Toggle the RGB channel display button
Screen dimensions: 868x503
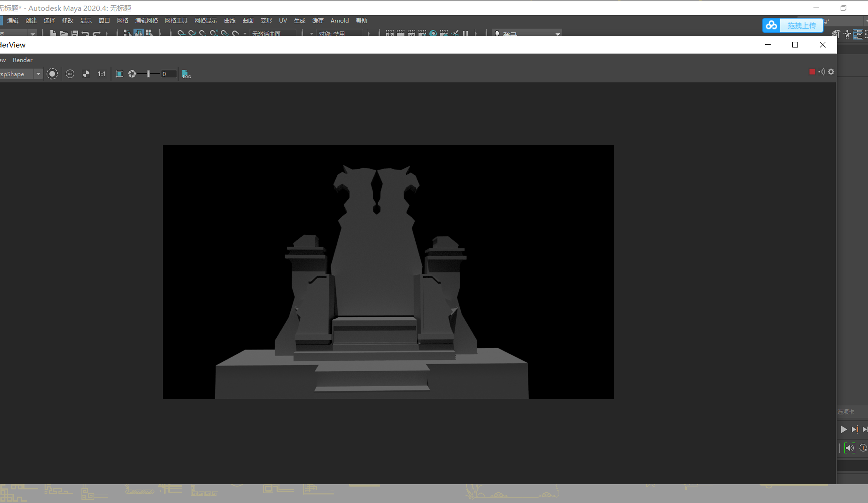pos(70,74)
